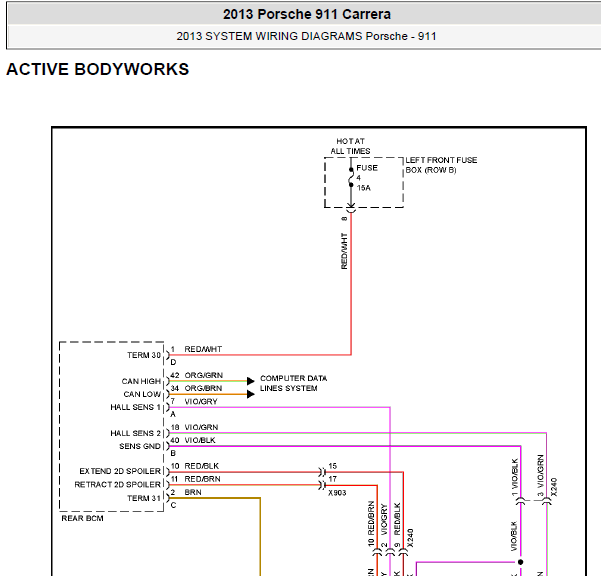Click the "HALL SENS 1" pin label

[x=135, y=407]
